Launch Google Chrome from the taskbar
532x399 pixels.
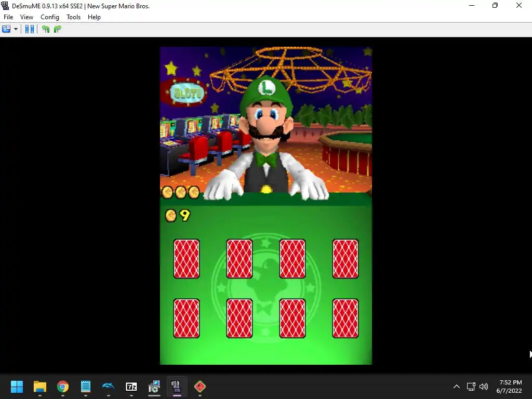[x=63, y=387]
